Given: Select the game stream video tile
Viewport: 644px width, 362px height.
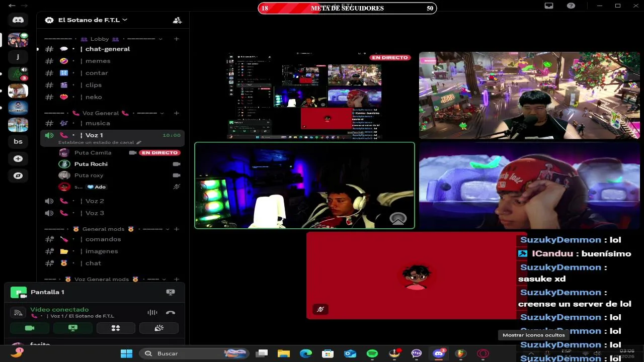Looking at the screenshot, I should click(x=529, y=96).
